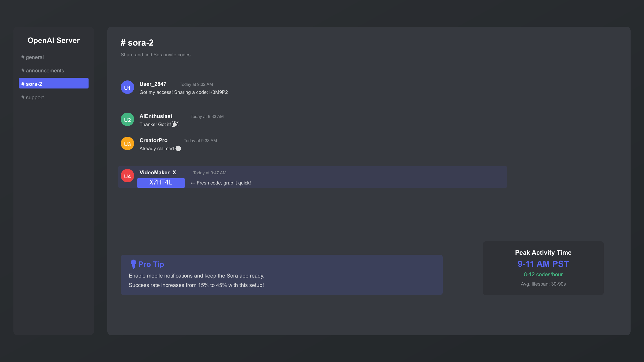
Task: Click CreatorPro's orange U3 avatar
Action: (x=127, y=144)
